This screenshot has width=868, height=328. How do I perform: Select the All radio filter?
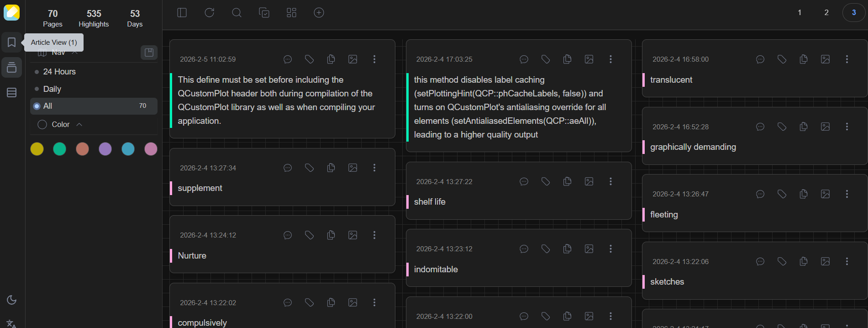pyautogui.click(x=37, y=106)
